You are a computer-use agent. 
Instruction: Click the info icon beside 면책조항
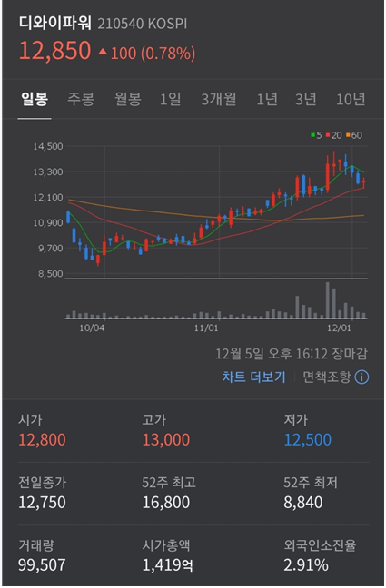click(x=362, y=377)
